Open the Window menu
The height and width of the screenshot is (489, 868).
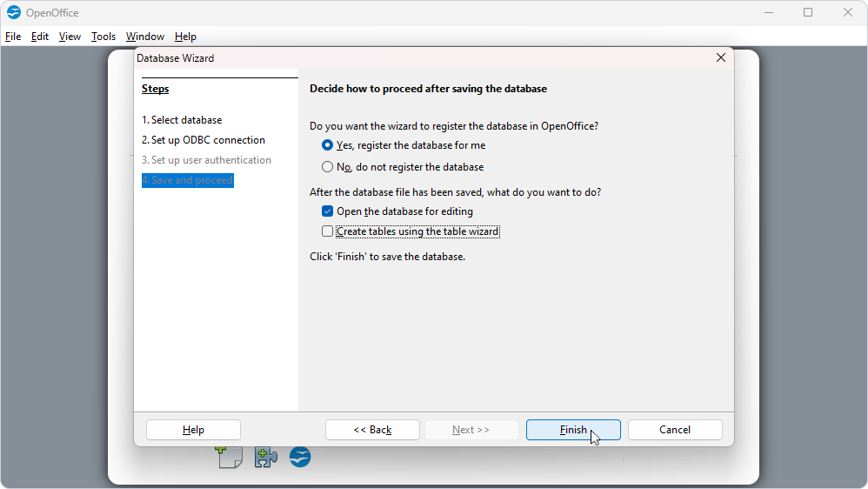(x=145, y=37)
